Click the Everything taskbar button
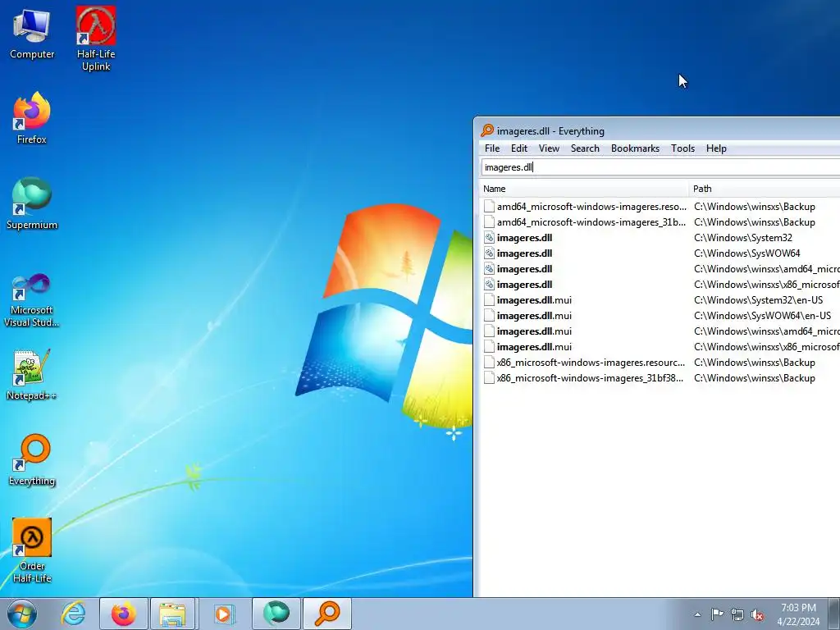840x630 pixels. [x=327, y=614]
